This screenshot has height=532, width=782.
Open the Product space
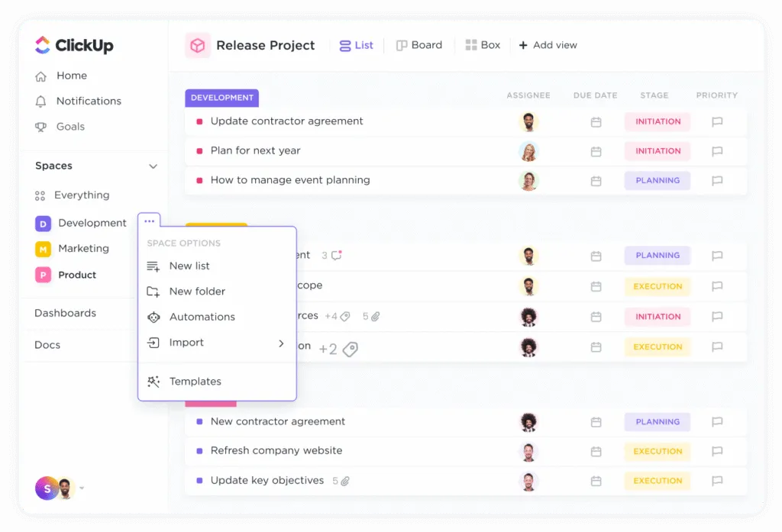pos(66,275)
